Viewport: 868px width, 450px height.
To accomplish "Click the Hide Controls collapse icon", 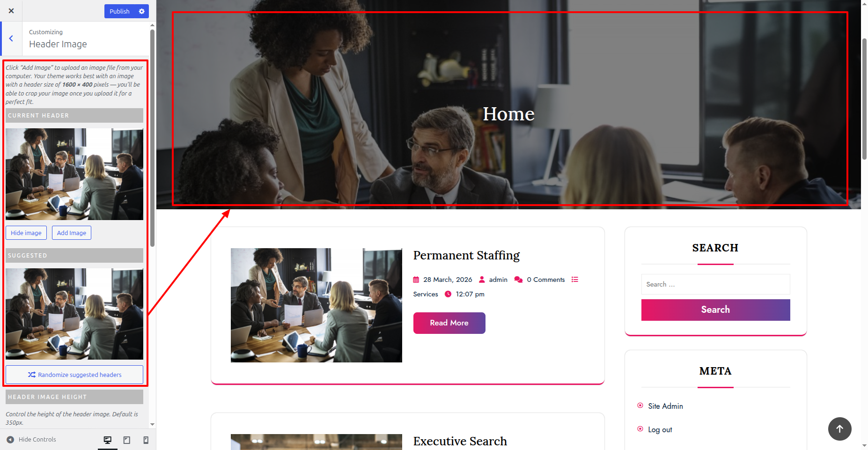I will tap(10, 440).
